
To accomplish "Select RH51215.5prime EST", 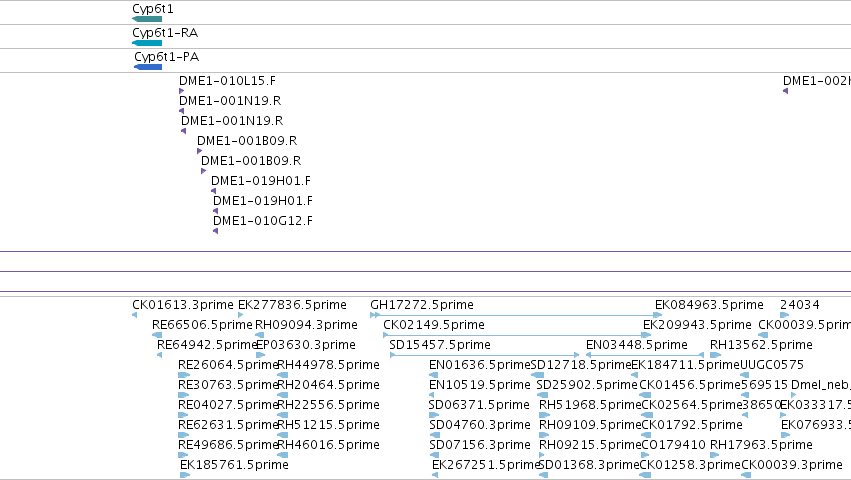I will click(x=328, y=425).
